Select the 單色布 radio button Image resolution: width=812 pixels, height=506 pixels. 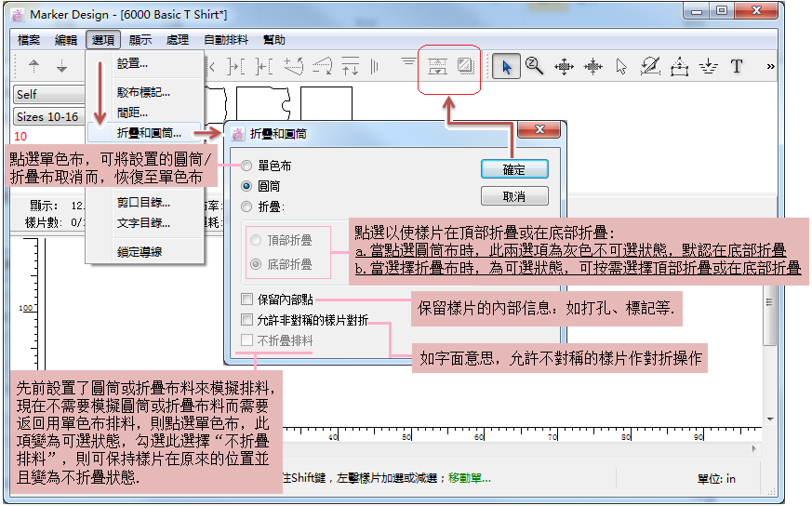246,166
